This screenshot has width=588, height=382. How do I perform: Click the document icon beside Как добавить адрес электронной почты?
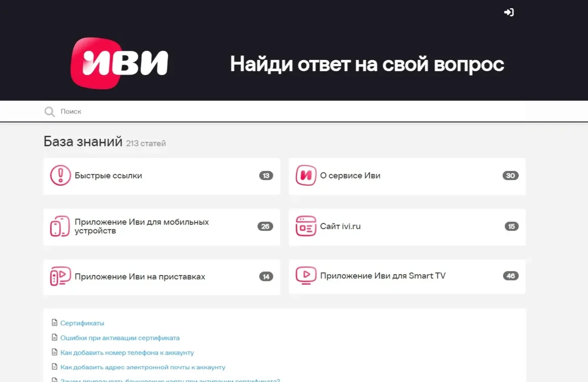click(x=54, y=367)
